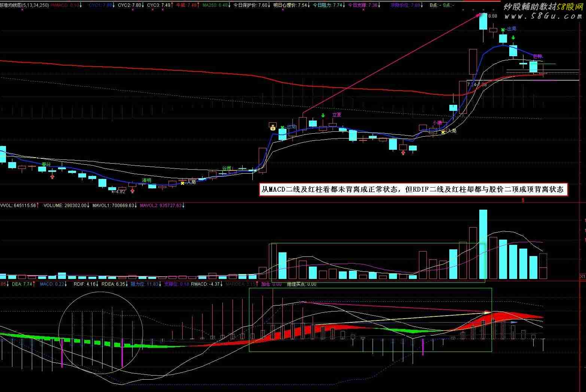
Task: Click the green X 出局 marker near the peak
Action: click(504, 29)
